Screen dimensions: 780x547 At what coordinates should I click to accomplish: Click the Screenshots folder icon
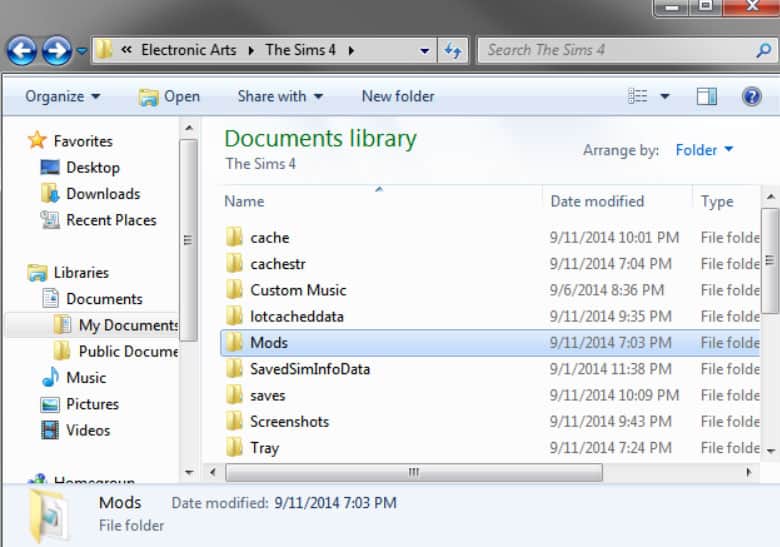coord(234,421)
